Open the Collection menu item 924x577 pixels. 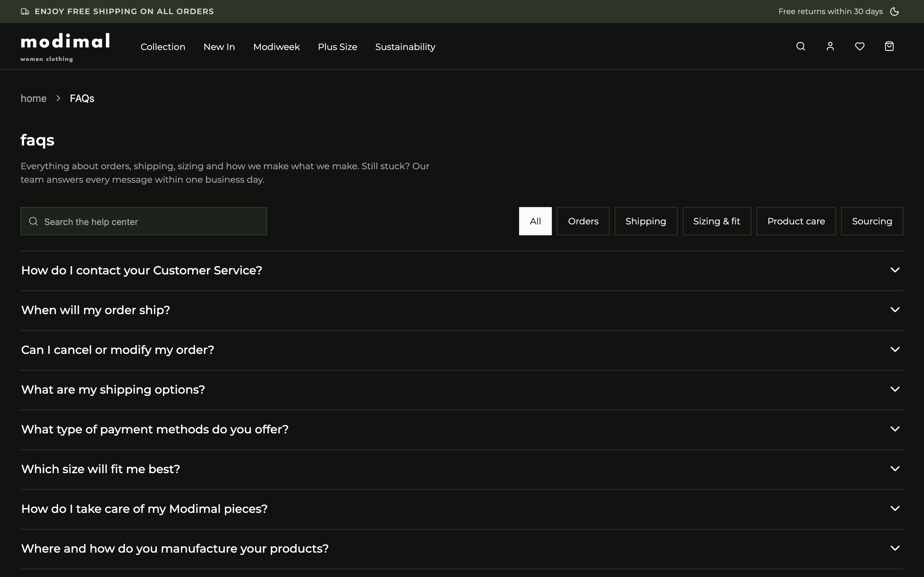point(163,47)
